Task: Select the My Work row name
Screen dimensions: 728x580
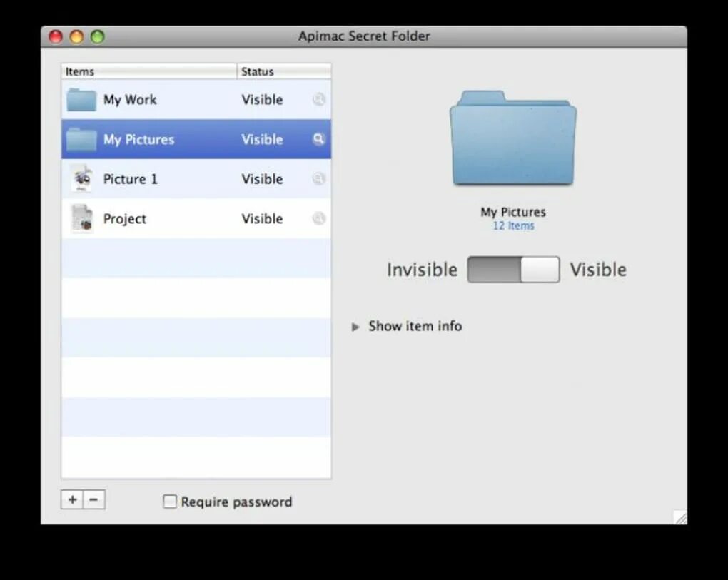Action: tap(130, 100)
